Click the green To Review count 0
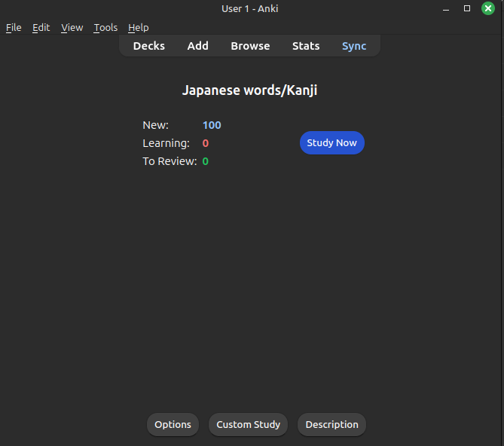Image resolution: width=504 pixels, height=446 pixels. pyautogui.click(x=206, y=161)
